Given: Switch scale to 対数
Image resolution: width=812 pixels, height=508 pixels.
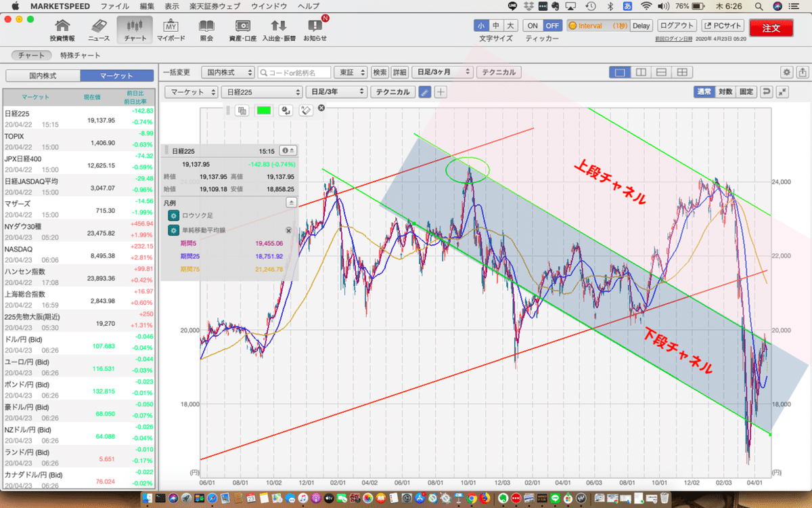Looking at the screenshot, I should (x=725, y=91).
